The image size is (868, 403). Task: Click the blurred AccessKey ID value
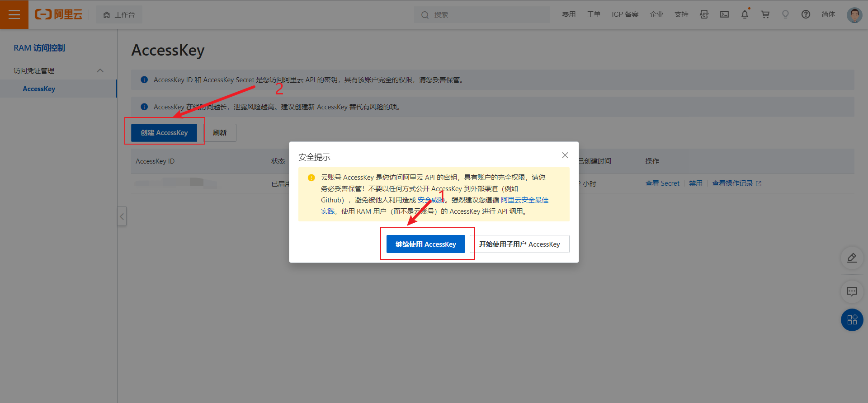pyautogui.click(x=176, y=183)
